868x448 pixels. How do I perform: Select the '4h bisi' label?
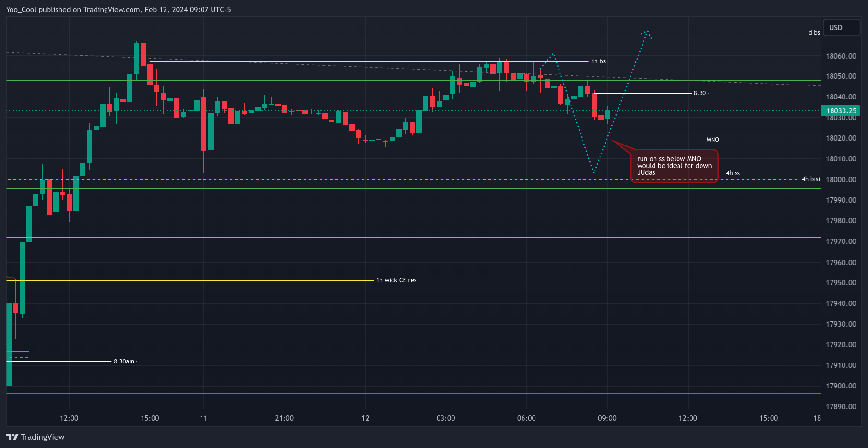811,179
